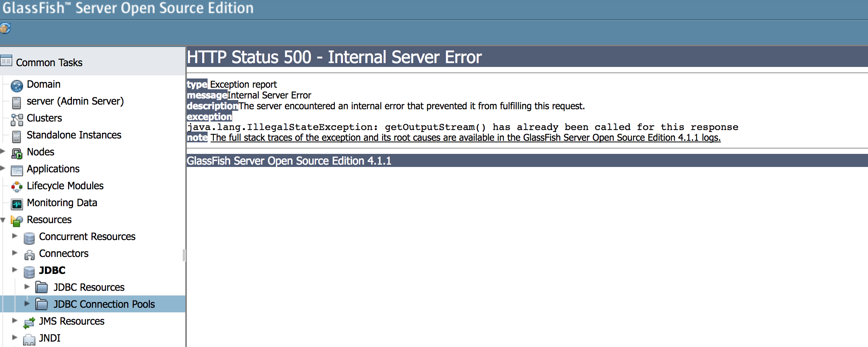868x347 pixels.
Task: Select Clusters in navigation tree
Action: point(44,118)
